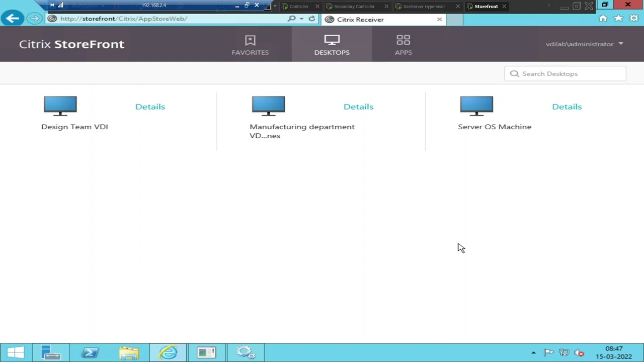Click the remote connection bar pin icon
Screen dimensions: 644x362
(x=52, y=6)
